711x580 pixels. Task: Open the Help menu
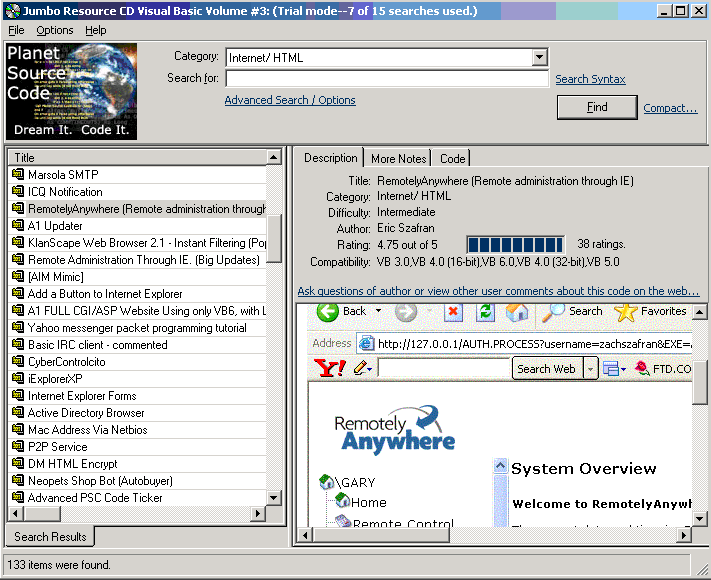click(x=96, y=30)
